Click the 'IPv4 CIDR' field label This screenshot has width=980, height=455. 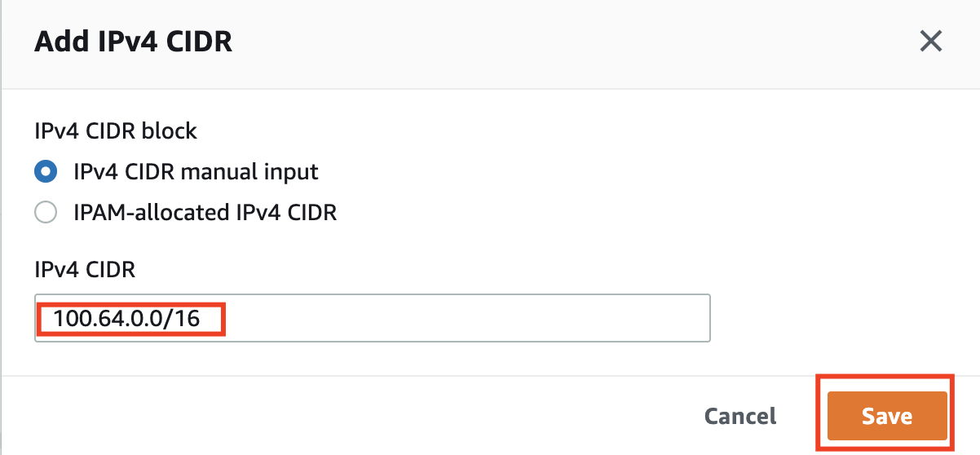tap(85, 271)
